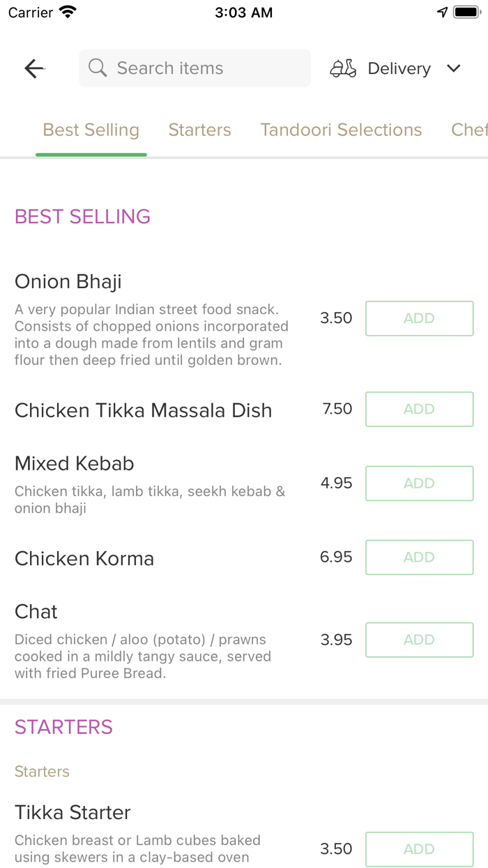Tap the Wi-Fi icon in the status bar
Image resolution: width=488 pixels, height=868 pixels.
[x=66, y=11]
